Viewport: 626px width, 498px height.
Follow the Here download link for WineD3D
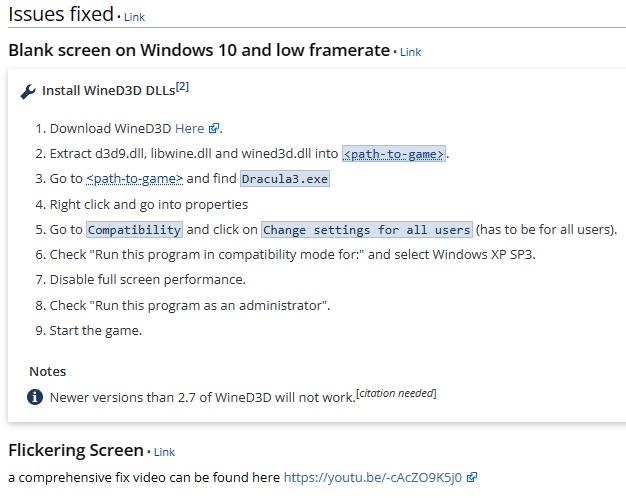click(190, 129)
